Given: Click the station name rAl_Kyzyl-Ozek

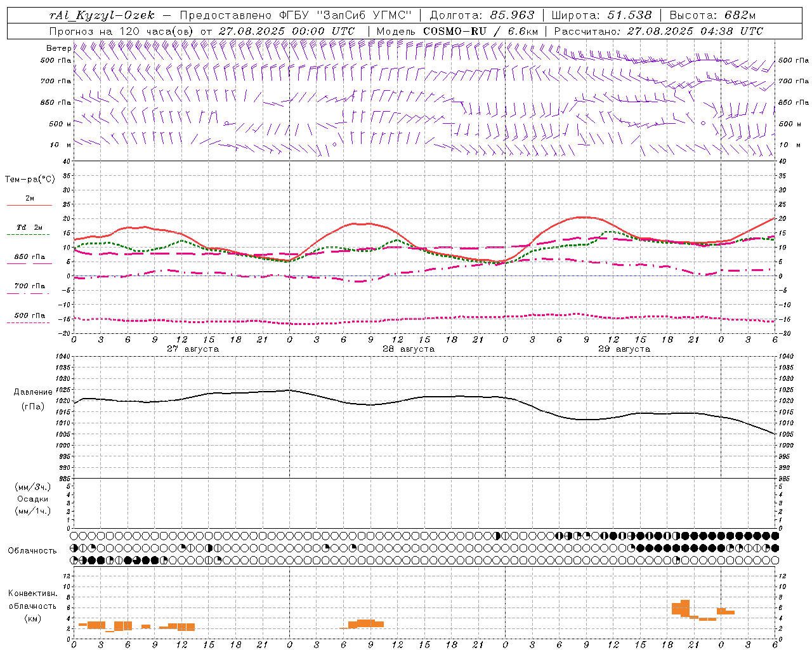Looking at the screenshot, I should (x=101, y=16).
